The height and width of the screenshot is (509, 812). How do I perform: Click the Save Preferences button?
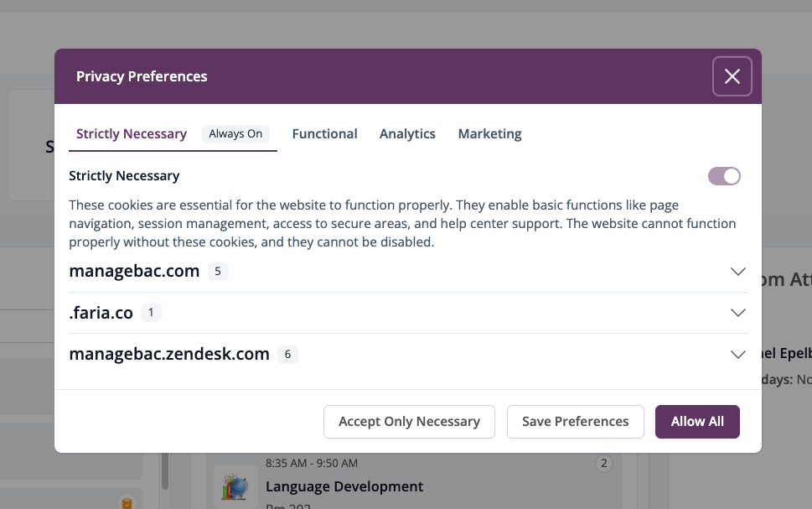click(x=575, y=421)
